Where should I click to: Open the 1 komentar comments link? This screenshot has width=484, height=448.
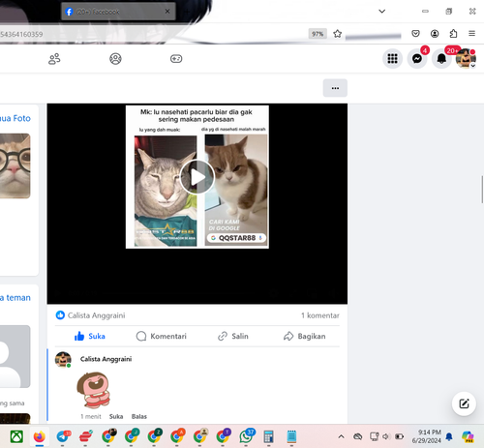[x=320, y=315]
